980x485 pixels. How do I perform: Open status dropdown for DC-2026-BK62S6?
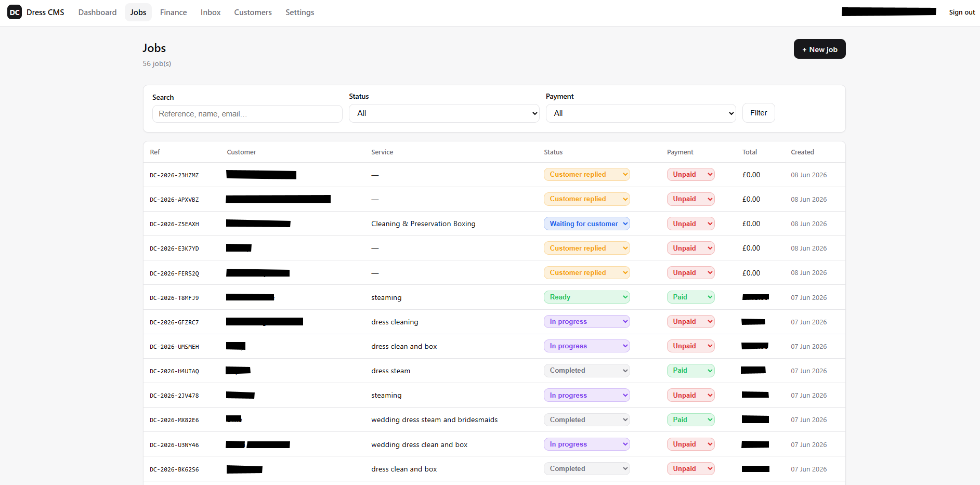[586, 468]
